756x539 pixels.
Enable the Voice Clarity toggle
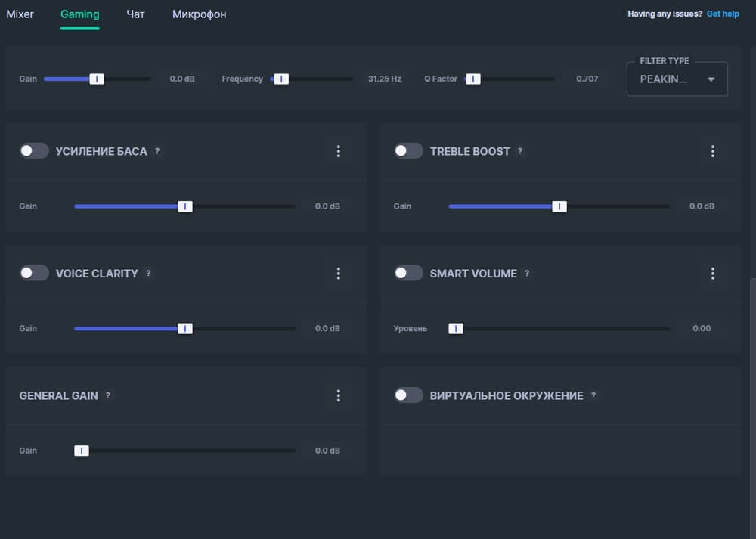[x=34, y=274]
